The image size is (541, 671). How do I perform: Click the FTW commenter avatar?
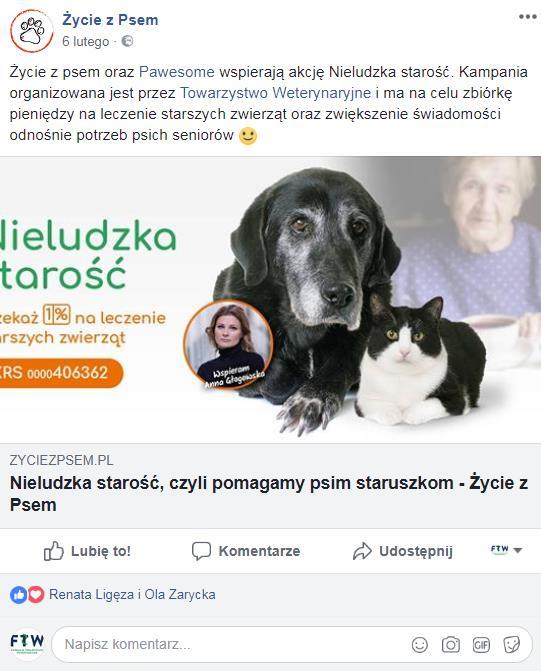(27, 643)
